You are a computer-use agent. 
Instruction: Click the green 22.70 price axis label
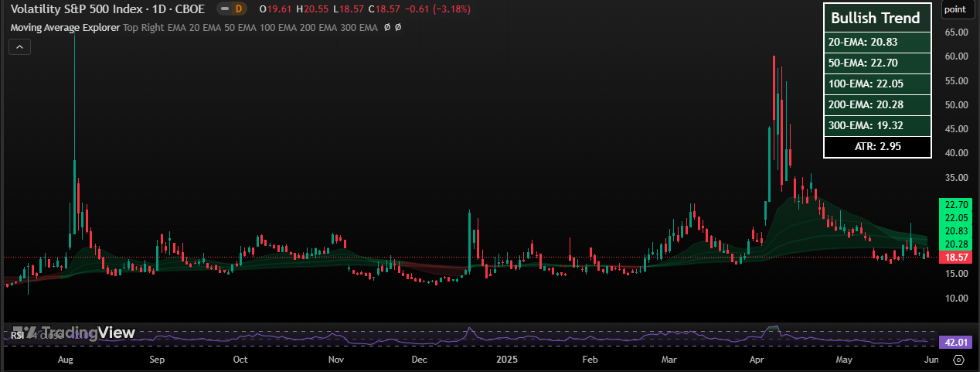point(956,205)
